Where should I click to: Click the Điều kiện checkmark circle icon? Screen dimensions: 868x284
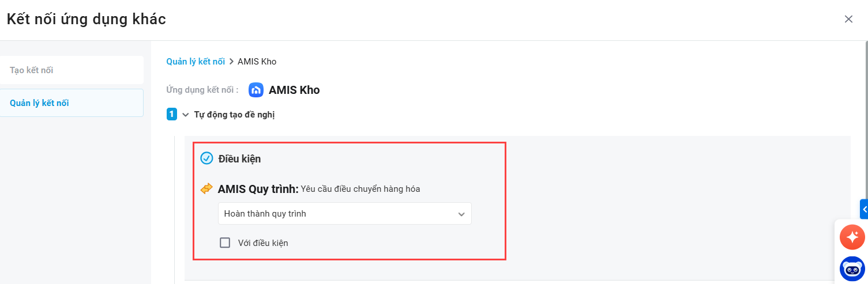click(x=206, y=158)
